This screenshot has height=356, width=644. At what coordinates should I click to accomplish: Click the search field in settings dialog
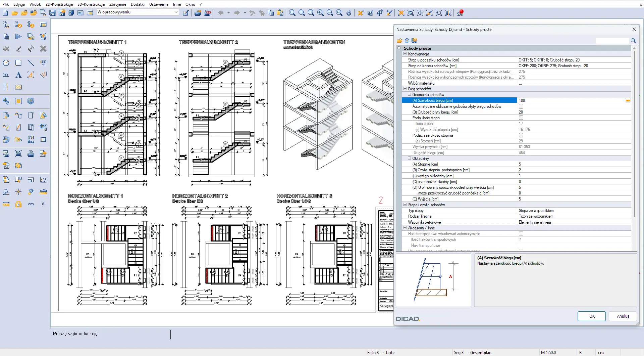[612, 41]
